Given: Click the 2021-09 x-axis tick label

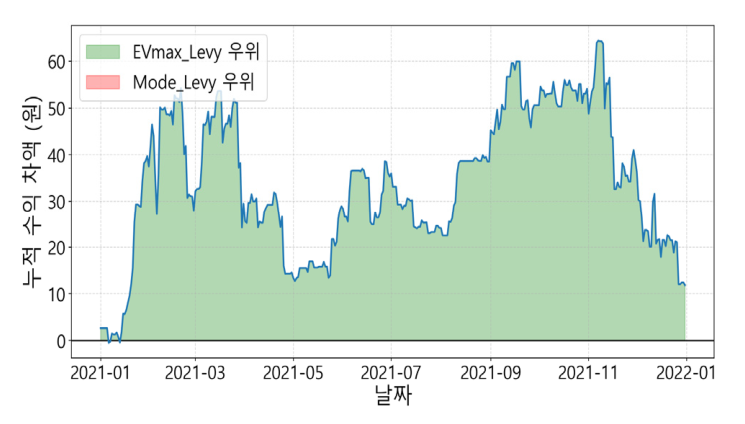Looking at the screenshot, I should pyautogui.click(x=491, y=372).
